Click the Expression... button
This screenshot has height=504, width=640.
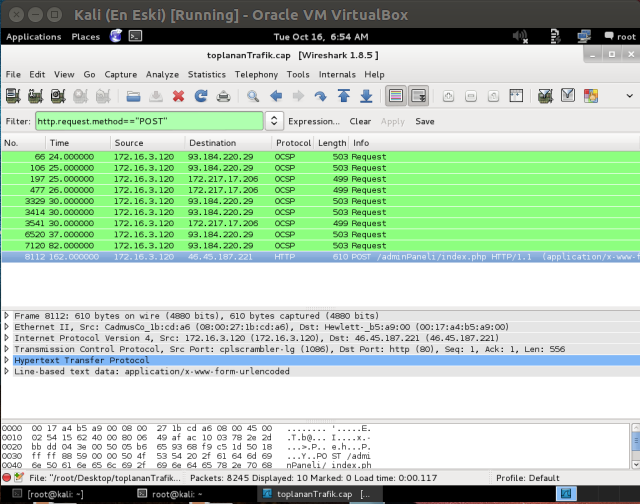click(314, 121)
